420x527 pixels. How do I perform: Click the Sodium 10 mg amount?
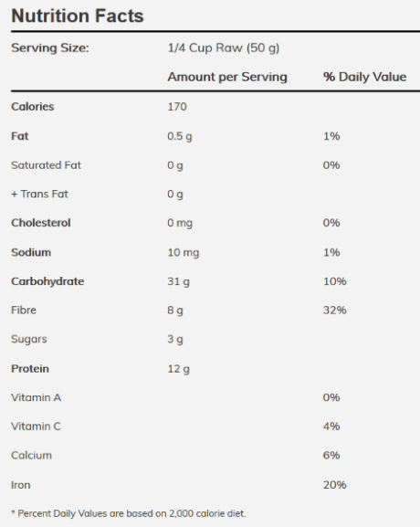[184, 252]
